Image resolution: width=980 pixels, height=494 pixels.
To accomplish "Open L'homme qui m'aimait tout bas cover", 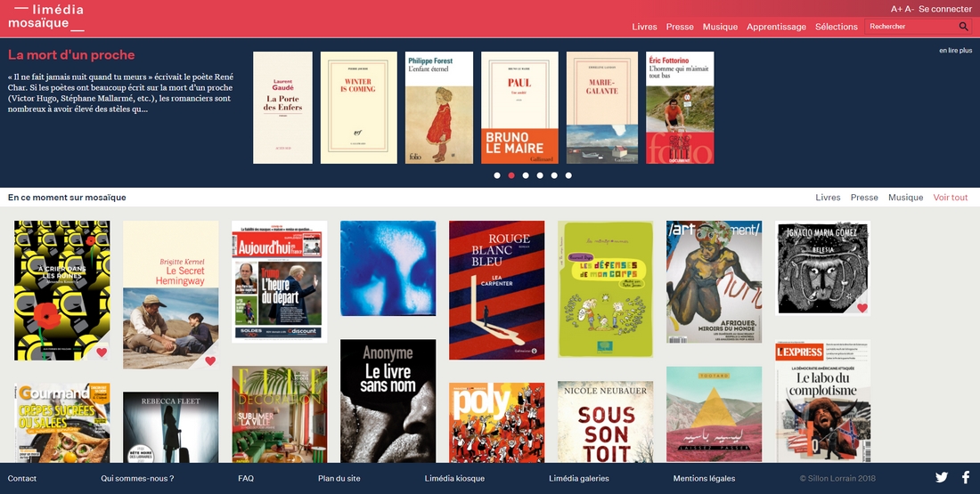I will pos(680,108).
